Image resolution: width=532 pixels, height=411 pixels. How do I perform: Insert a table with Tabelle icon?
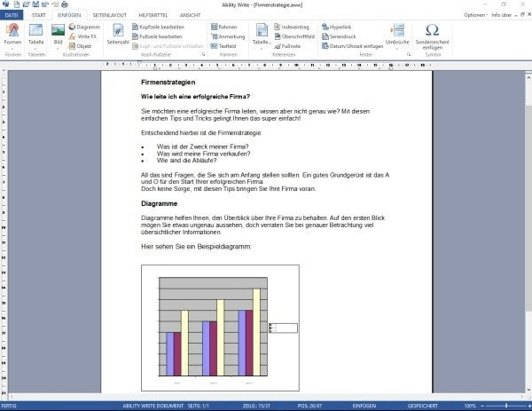[35, 34]
